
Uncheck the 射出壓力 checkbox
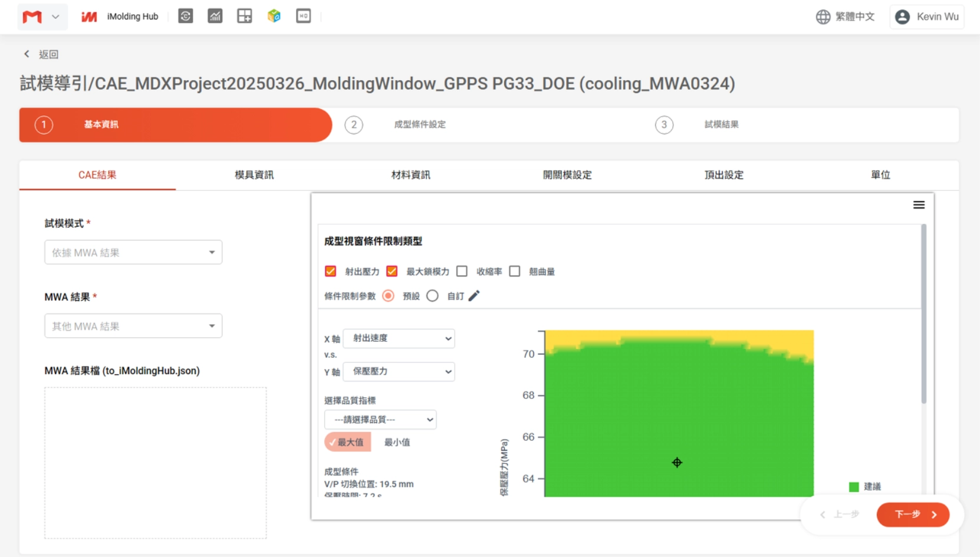tap(330, 271)
